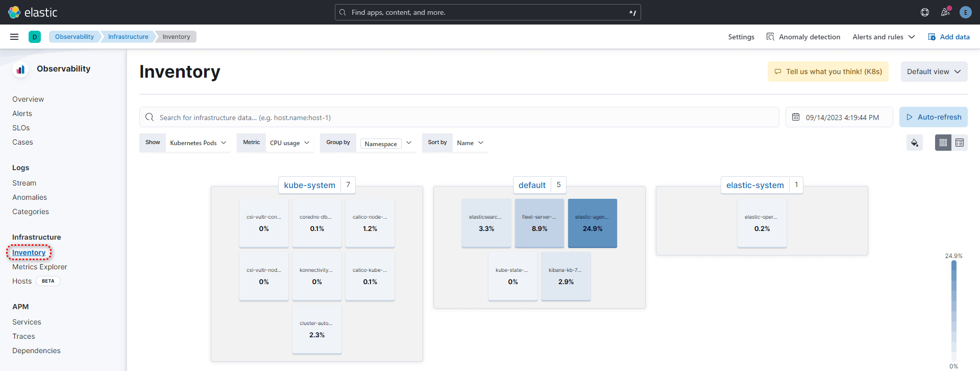
Task: Click the Add data icon
Action: coord(932,37)
